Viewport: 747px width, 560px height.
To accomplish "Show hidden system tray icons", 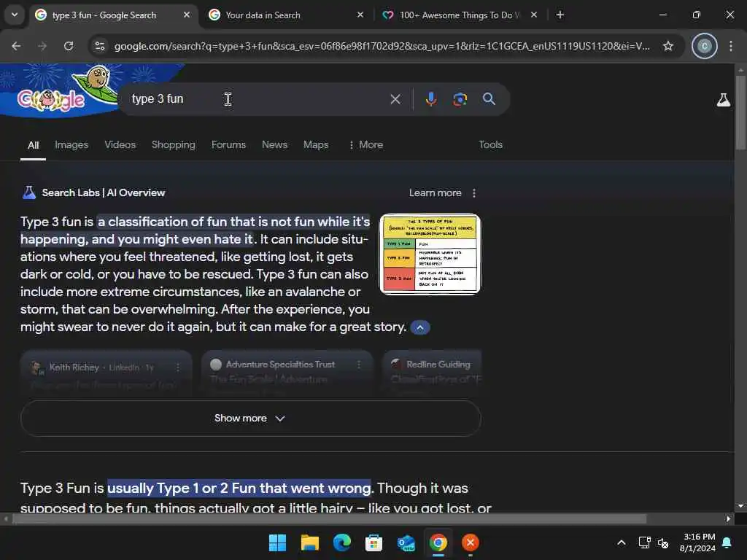I will 622,542.
